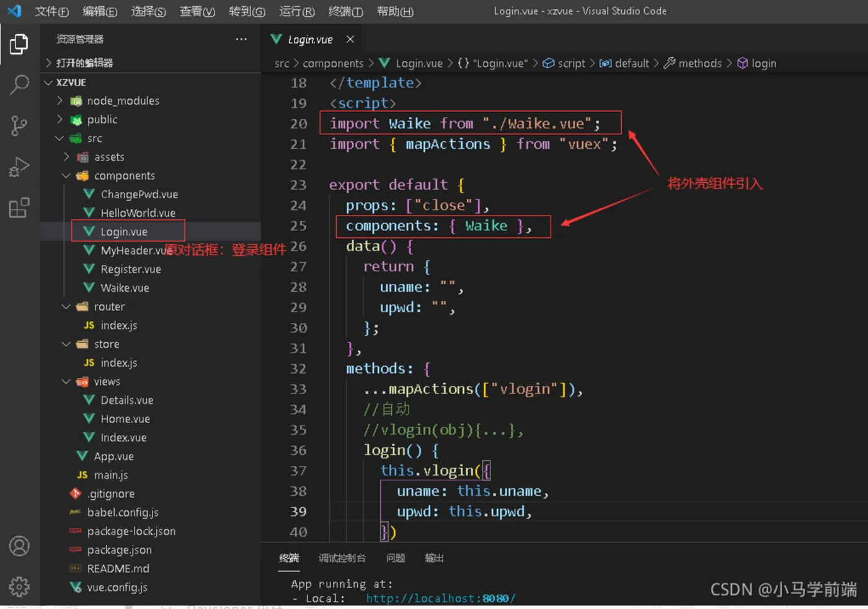
Task: Open the 选择(S) menu
Action: [149, 11]
